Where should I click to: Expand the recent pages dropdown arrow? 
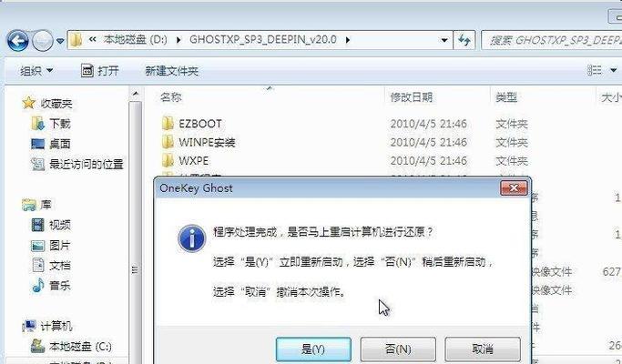coord(60,40)
